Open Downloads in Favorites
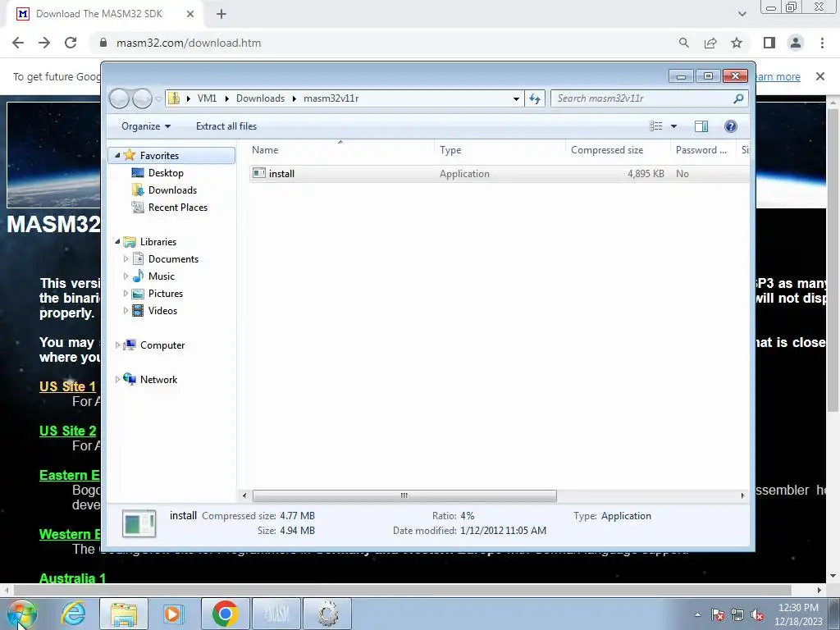This screenshot has width=840, height=630. (172, 190)
